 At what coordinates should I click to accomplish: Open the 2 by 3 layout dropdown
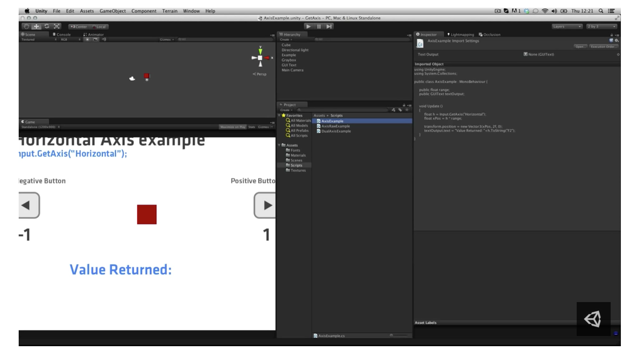coord(601,26)
